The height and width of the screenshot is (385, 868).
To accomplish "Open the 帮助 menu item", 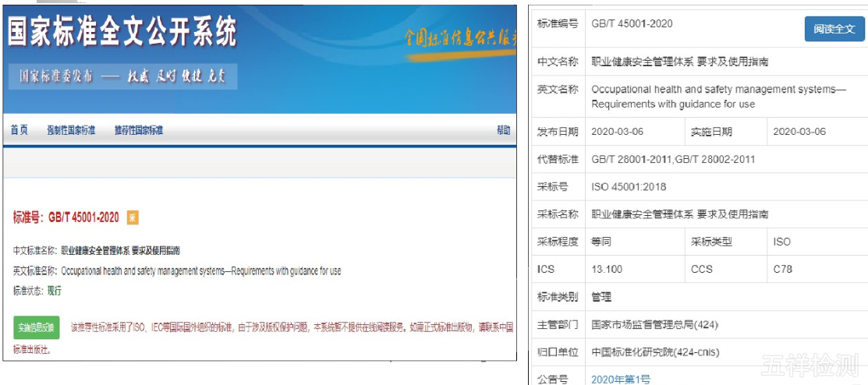I will pyautogui.click(x=504, y=130).
